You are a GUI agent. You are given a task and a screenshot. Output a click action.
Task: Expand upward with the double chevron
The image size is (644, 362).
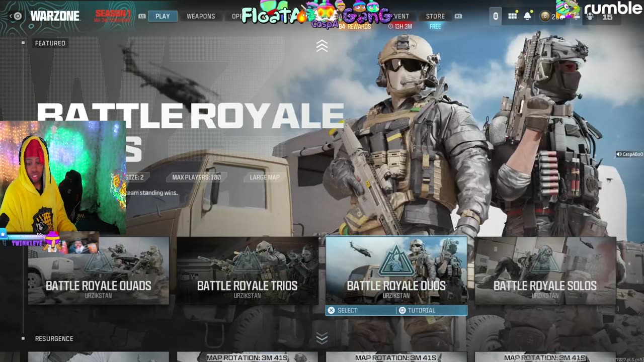tap(322, 46)
